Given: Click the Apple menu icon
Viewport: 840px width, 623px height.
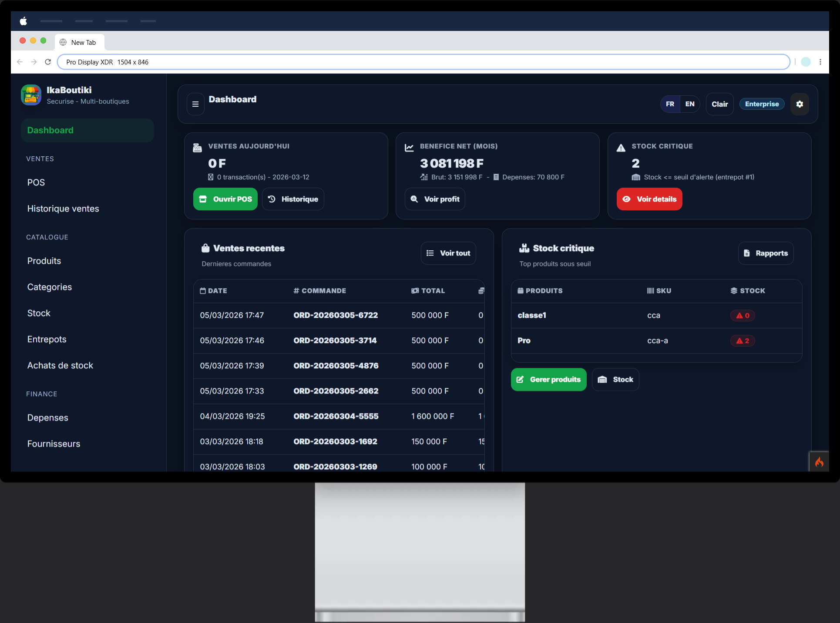Looking at the screenshot, I should (24, 21).
